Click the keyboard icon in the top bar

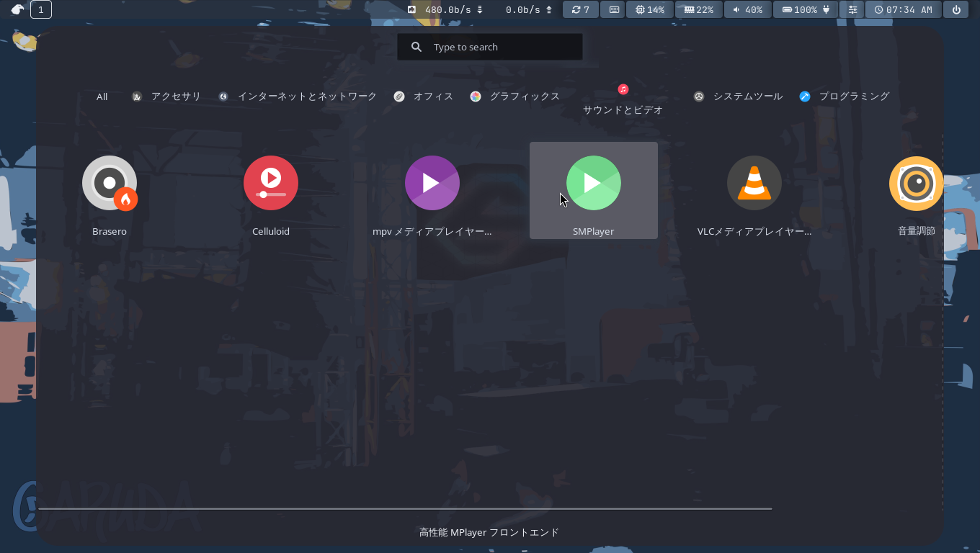612,9
